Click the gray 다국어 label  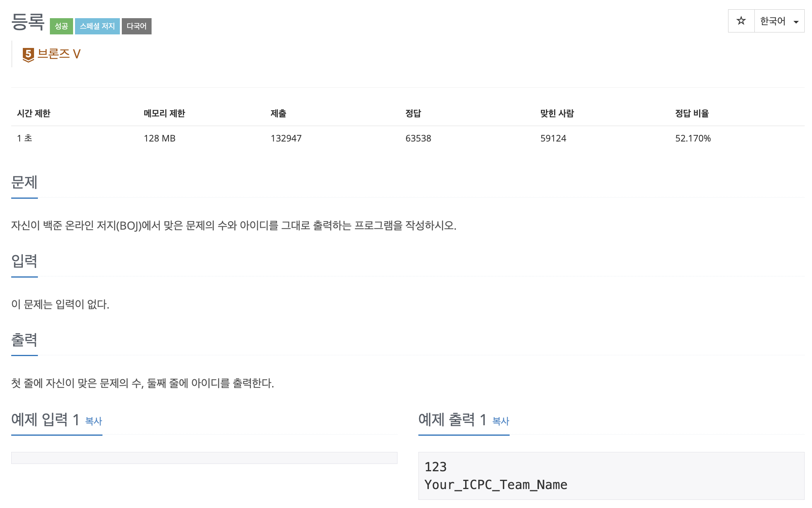(136, 26)
